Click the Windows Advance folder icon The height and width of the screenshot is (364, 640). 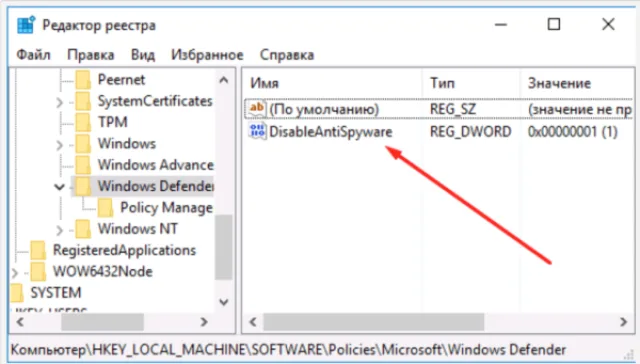tap(83, 165)
